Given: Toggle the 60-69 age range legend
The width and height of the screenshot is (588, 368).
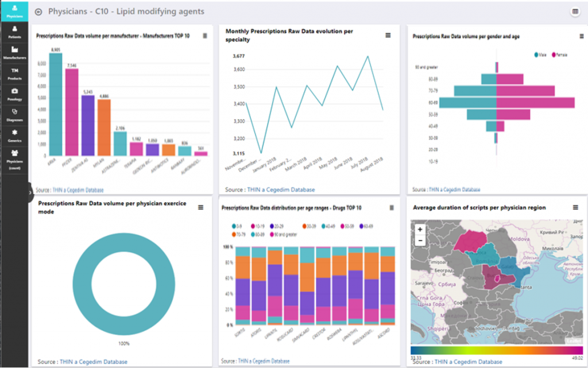Looking at the screenshot, I should click(x=366, y=226).
